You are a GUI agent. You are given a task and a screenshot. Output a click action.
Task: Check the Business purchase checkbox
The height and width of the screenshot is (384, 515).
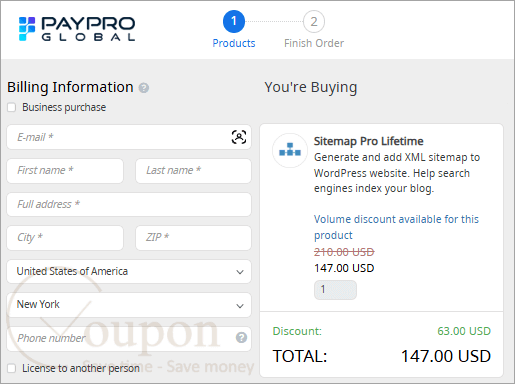pyautogui.click(x=12, y=107)
